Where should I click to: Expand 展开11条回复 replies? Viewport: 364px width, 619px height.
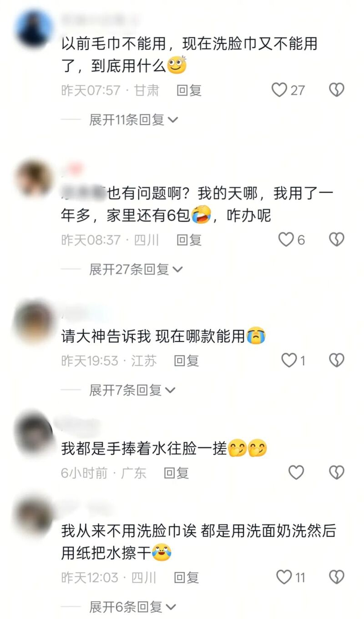[x=134, y=120]
